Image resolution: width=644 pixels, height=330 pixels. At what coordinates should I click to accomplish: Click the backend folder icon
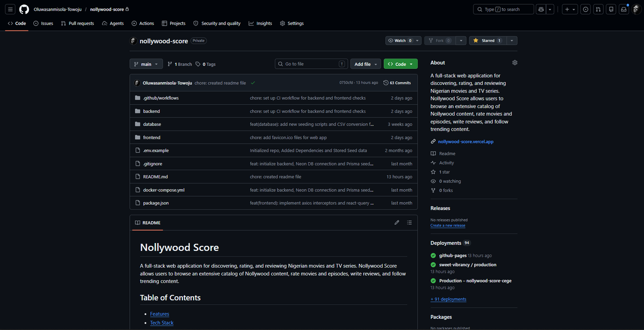[x=137, y=111]
